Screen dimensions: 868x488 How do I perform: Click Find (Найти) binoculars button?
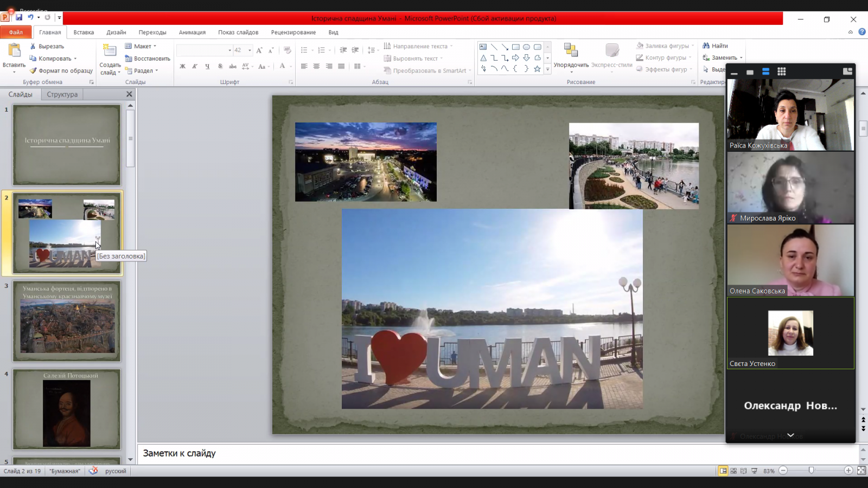point(716,46)
